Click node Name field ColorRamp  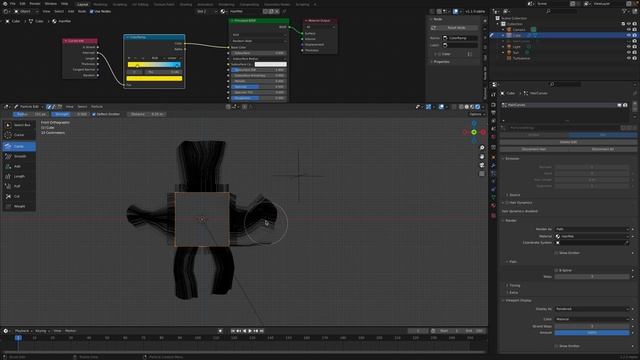click(x=459, y=38)
